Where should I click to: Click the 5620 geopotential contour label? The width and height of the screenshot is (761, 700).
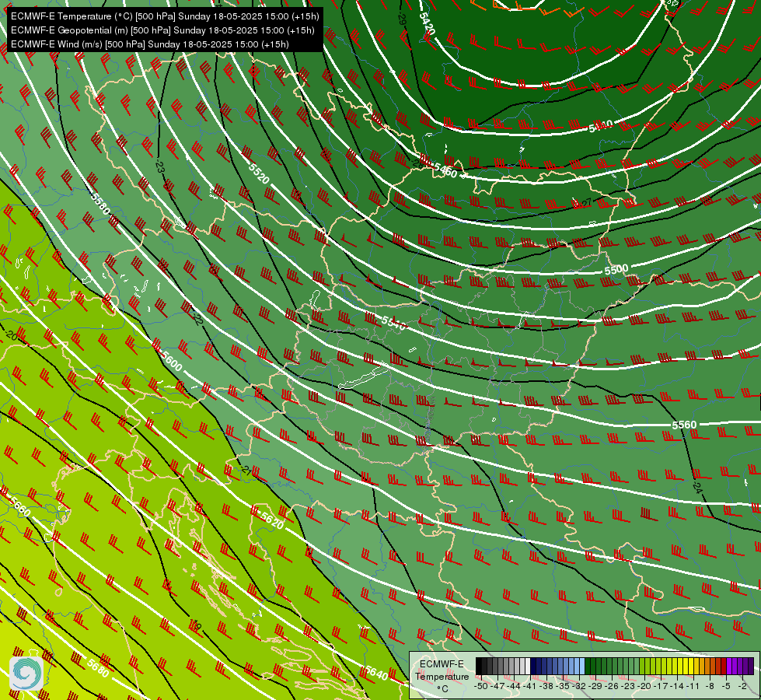(x=272, y=520)
